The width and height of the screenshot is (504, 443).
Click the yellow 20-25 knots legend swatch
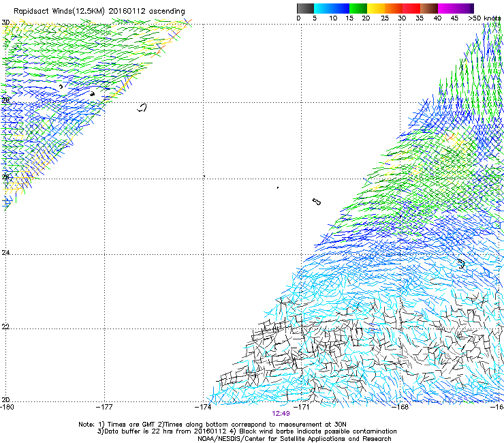[x=376, y=8]
